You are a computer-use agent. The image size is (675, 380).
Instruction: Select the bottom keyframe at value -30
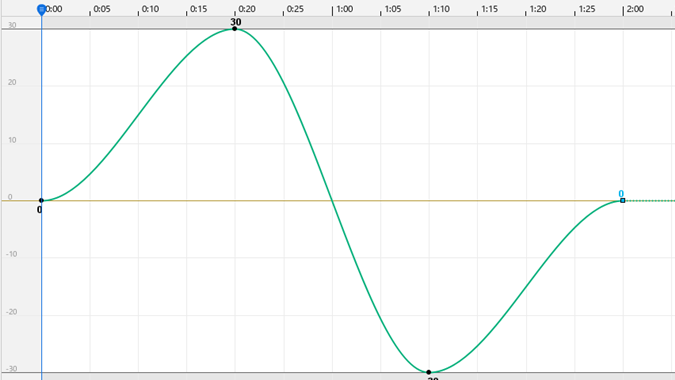point(428,372)
